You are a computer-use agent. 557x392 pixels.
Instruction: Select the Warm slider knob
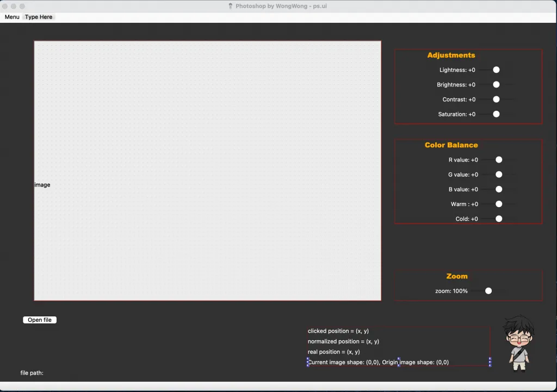(499, 204)
